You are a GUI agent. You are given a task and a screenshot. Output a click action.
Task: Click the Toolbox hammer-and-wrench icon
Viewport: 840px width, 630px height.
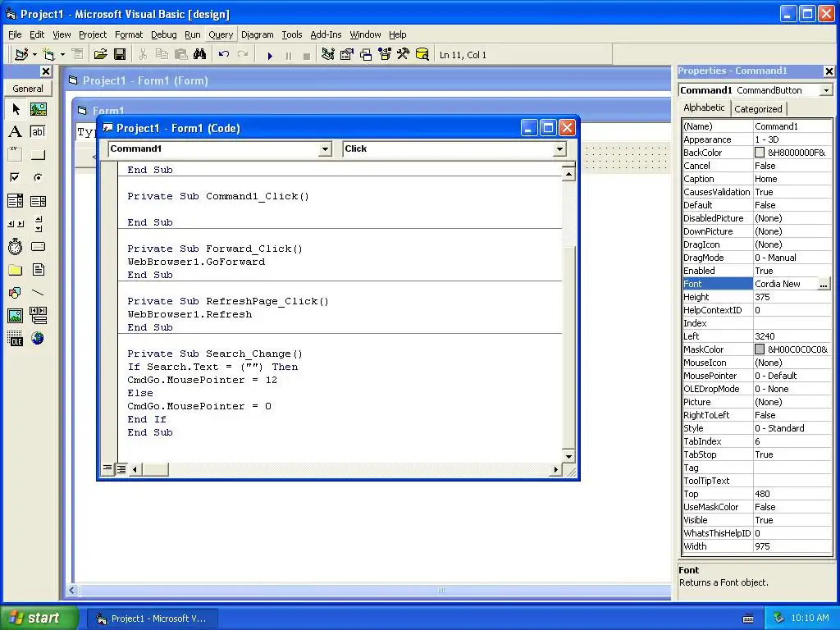click(404, 55)
